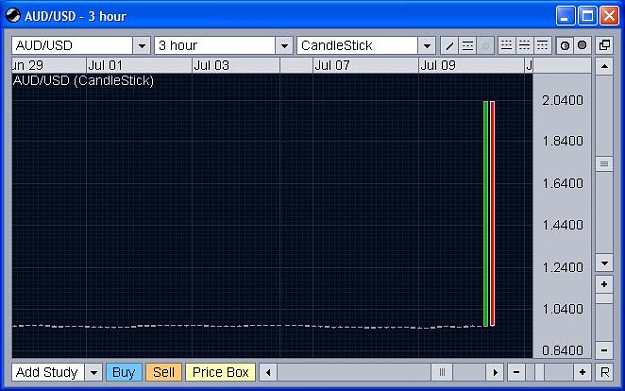Click the AUD/USD symbol text field
The image size is (625, 391).
pyautogui.click(x=73, y=46)
